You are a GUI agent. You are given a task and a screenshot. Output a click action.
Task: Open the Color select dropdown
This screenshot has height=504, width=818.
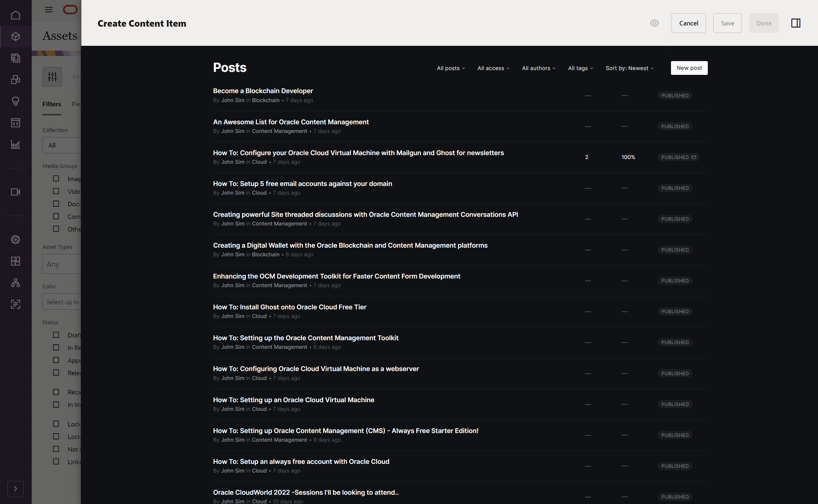(x=62, y=302)
